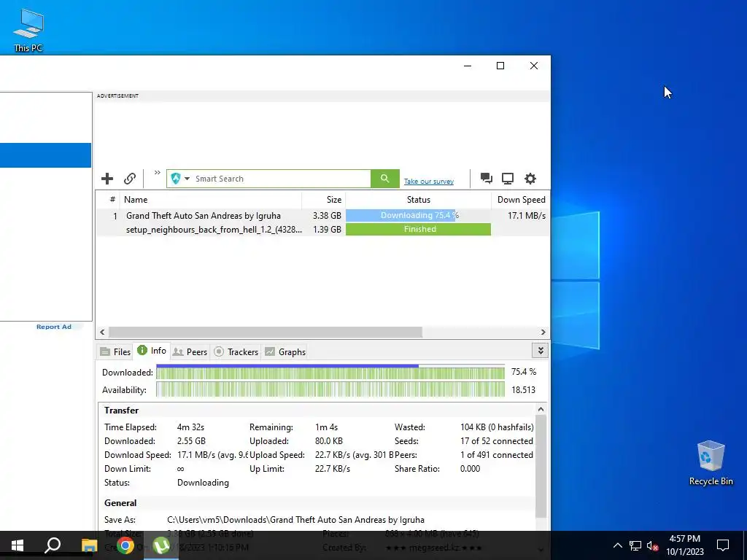This screenshot has width=747, height=560.
Task: Click the horizontal scrollbar right arrow
Action: [543, 332]
